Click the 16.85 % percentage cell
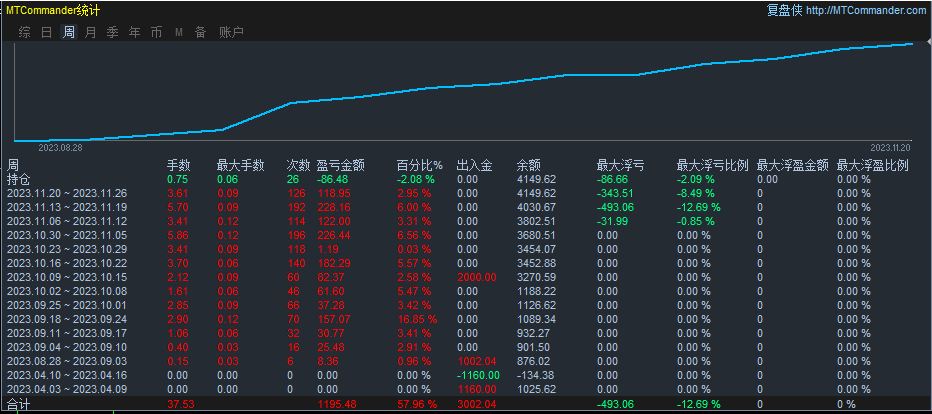The image size is (932, 414). coord(417,319)
